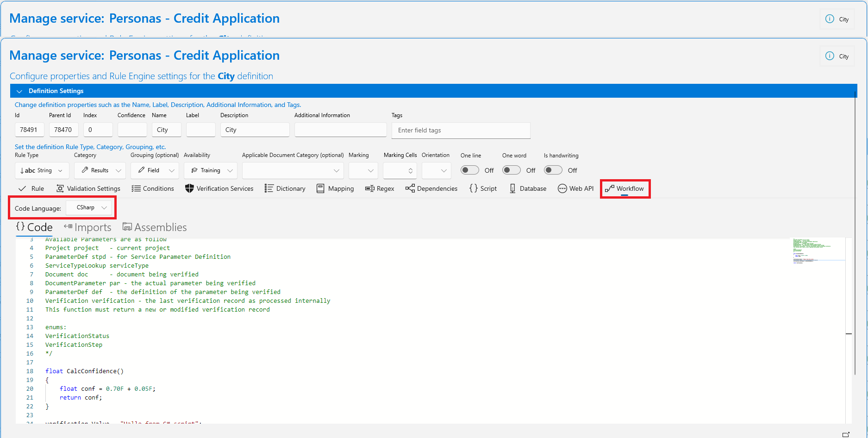The height and width of the screenshot is (438, 868).
Task: Switch to the Conditions tab
Action: coord(153,188)
